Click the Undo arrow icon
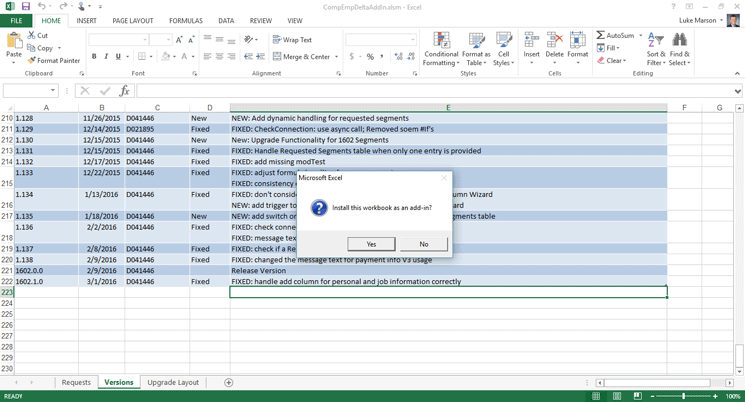 42,6
